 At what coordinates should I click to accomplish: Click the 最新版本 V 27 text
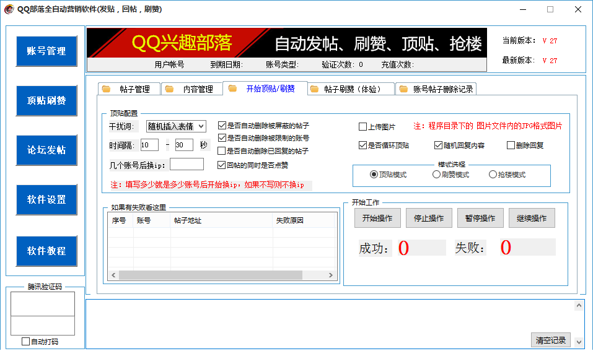(529, 60)
